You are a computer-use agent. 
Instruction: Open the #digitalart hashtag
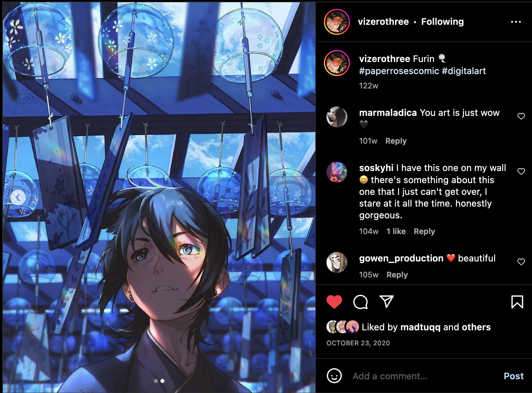[x=464, y=71]
